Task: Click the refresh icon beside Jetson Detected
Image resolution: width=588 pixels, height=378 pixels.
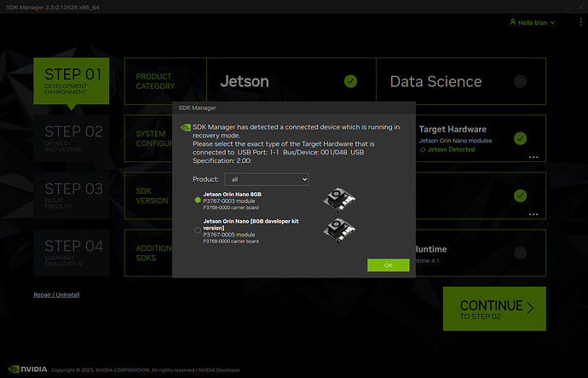Action: pos(423,150)
